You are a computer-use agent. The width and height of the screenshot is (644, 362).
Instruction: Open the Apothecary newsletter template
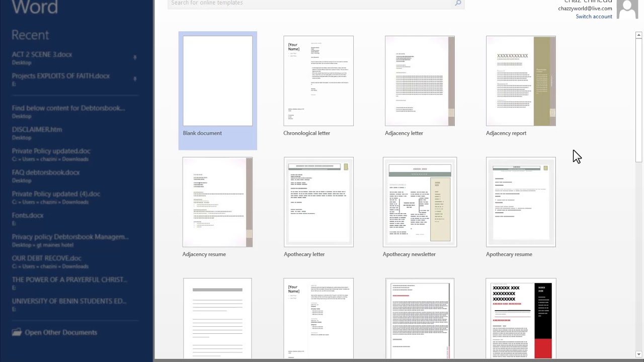(420, 202)
